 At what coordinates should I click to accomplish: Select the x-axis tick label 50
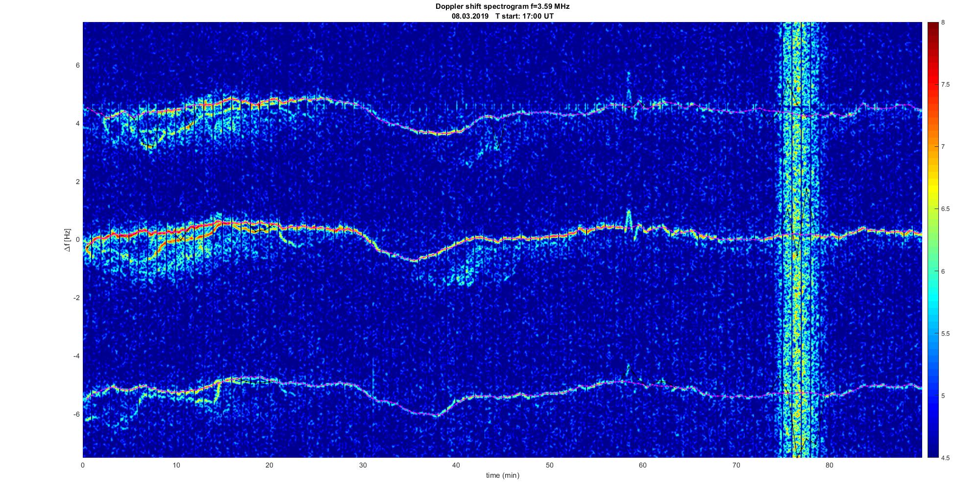coord(549,465)
